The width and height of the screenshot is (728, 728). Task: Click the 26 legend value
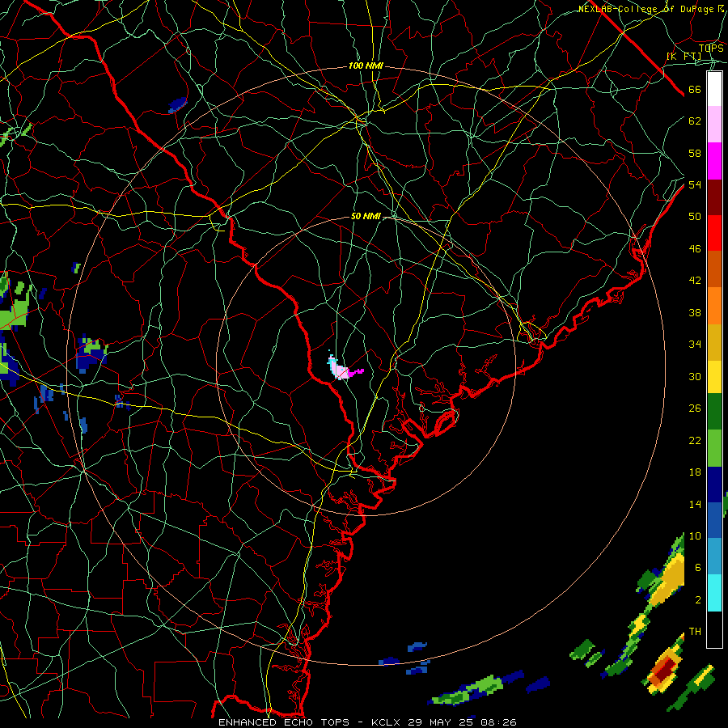(x=695, y=408)
